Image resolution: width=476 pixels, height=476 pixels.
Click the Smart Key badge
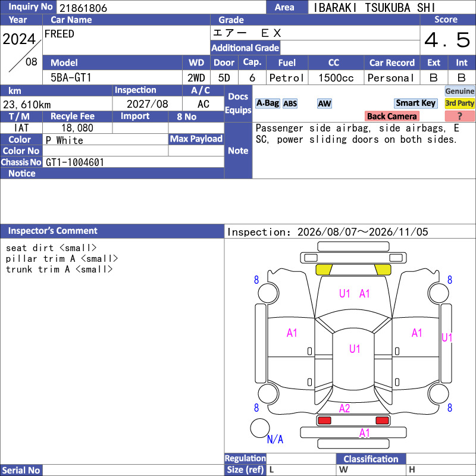tap(415, 103)
